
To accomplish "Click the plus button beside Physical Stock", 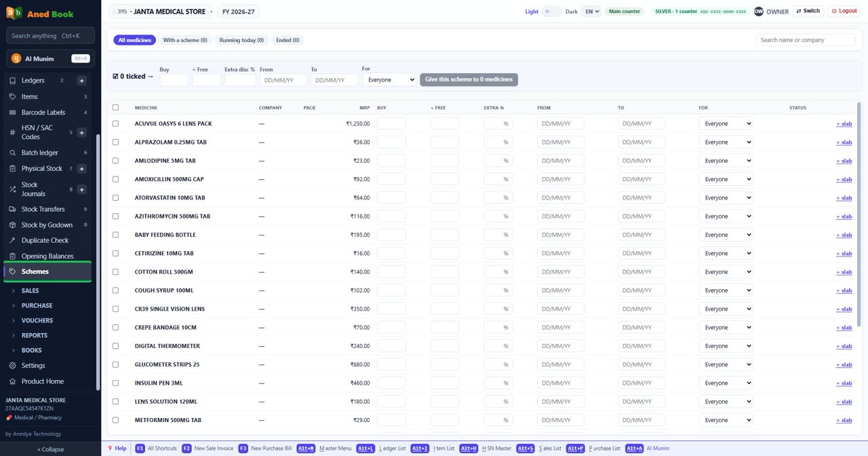I will pos(81,169).
